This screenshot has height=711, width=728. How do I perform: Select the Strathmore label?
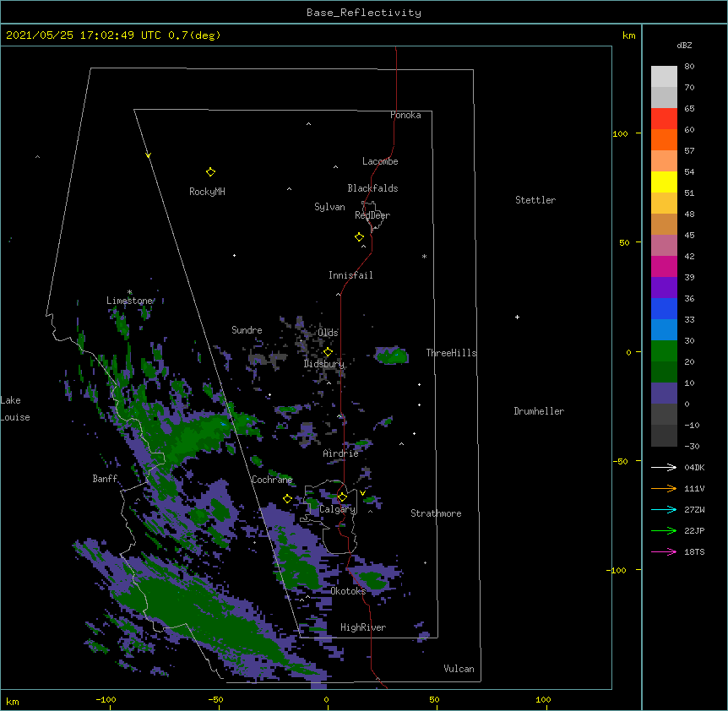(436, 513)
